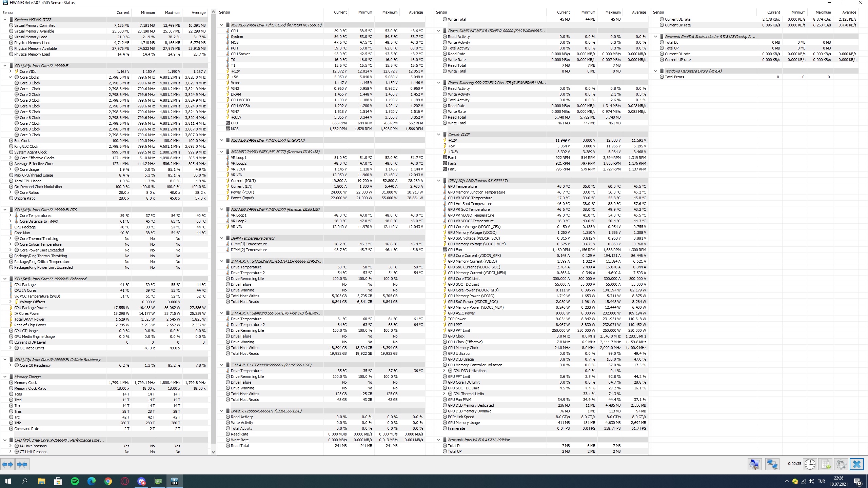The image size is (868, 488).
Task: Collapse the GPU [#0]: AMD Radeon RX 6900 XT group
Action: (439, 181)
